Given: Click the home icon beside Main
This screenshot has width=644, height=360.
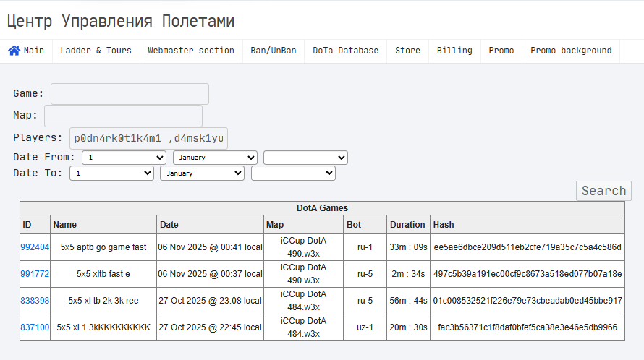Looking at the screenshot, I should coord(14,51).
